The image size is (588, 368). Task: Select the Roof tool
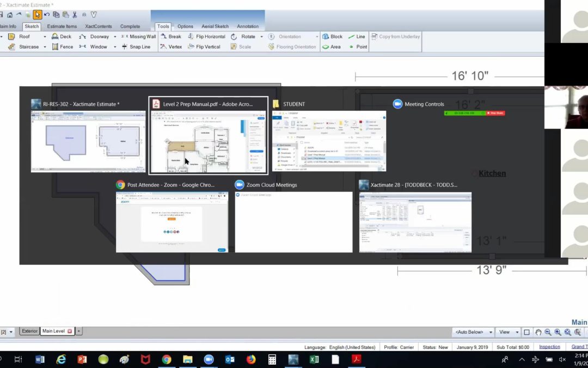pyautogui.click(x=20, y=37)
